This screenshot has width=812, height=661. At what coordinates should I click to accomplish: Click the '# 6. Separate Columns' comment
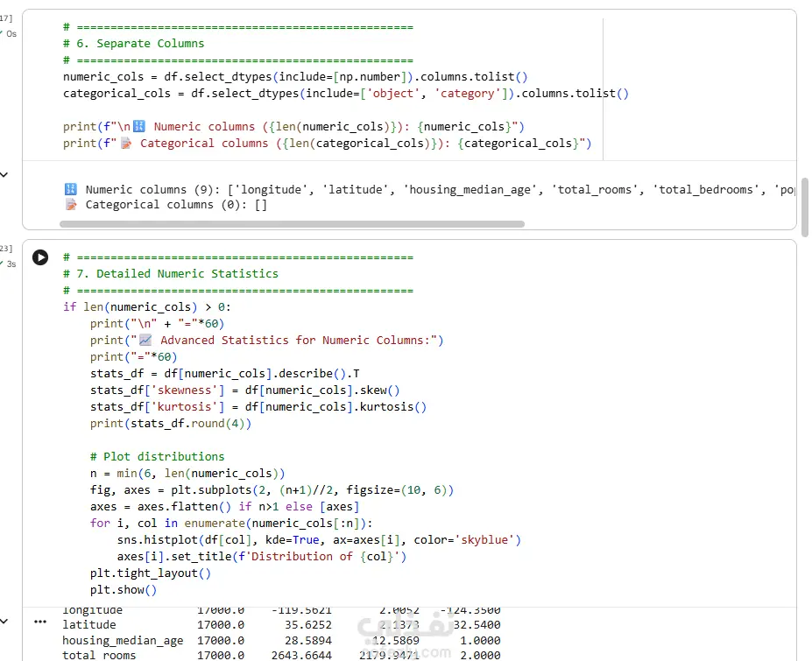pos(134,44)
